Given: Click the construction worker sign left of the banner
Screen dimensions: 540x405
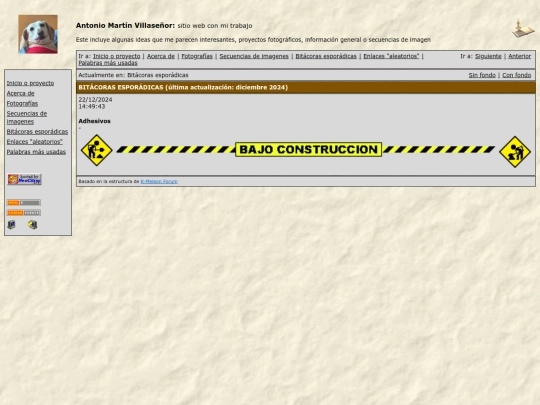Looking at the screenshot, I should (96, 150).
